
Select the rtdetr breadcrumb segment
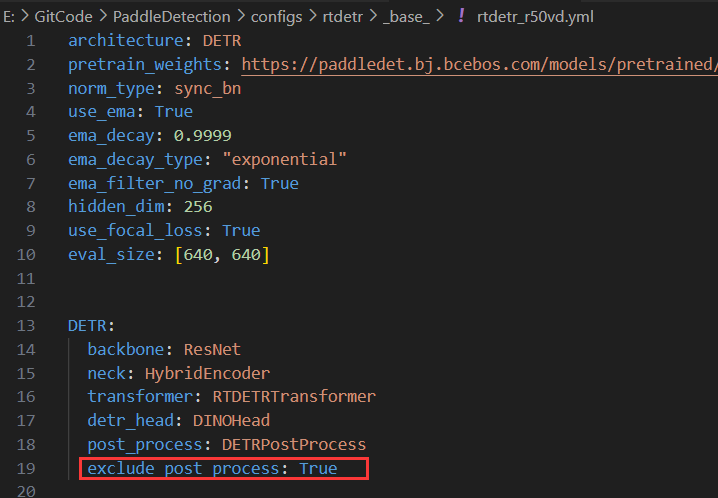tap(343, 16)
